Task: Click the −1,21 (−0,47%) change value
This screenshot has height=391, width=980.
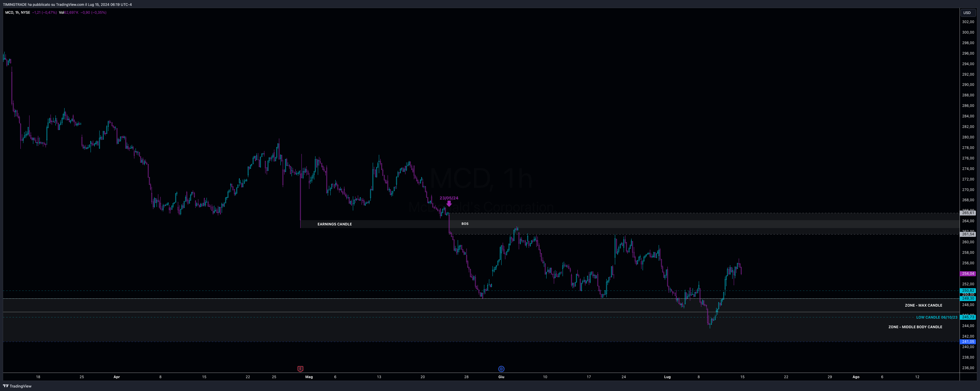Action: [44, 13]
